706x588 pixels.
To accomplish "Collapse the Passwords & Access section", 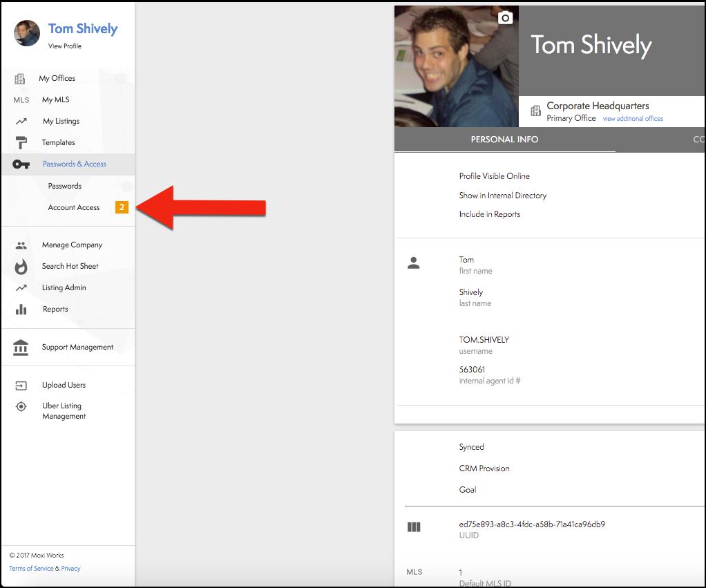I will coord(75,164).
